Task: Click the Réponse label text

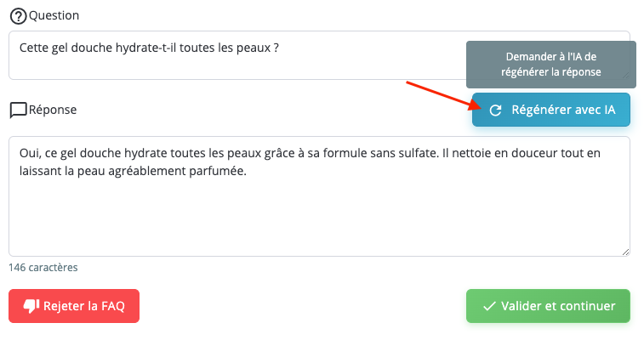Action: 53,110
